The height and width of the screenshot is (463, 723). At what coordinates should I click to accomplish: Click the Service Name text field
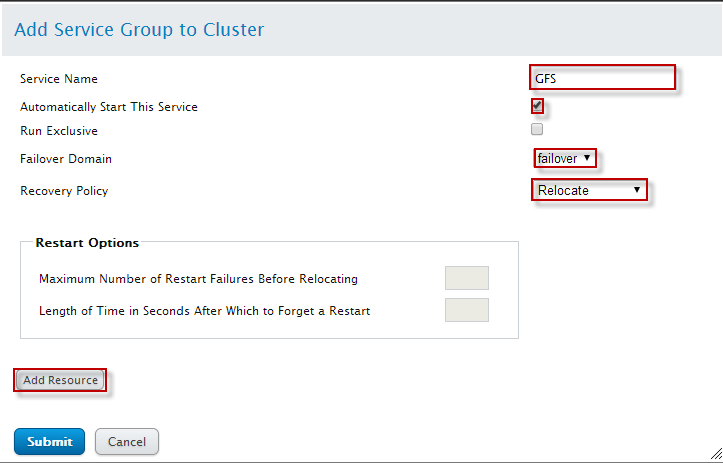point(603,78)
